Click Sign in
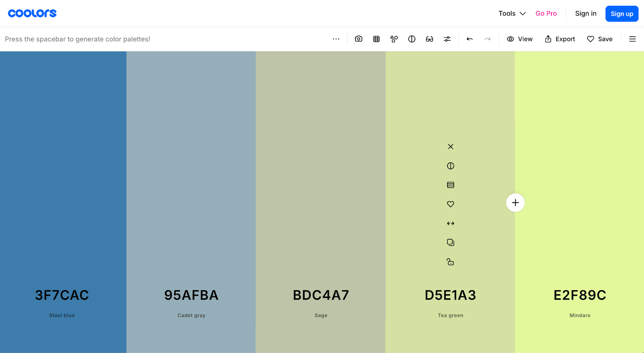The width and height of the screenshot is (644, 353). [x=586, y=14]
